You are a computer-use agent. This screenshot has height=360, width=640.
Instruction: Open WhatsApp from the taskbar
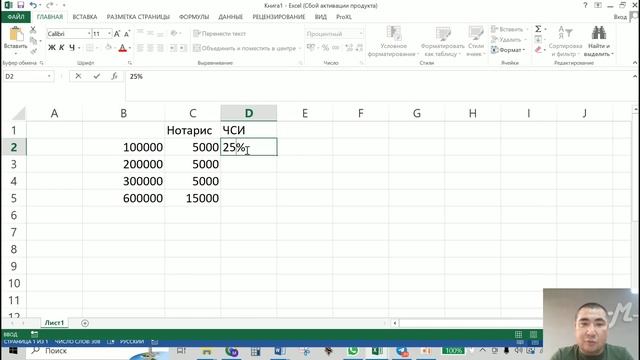point(352,351)
